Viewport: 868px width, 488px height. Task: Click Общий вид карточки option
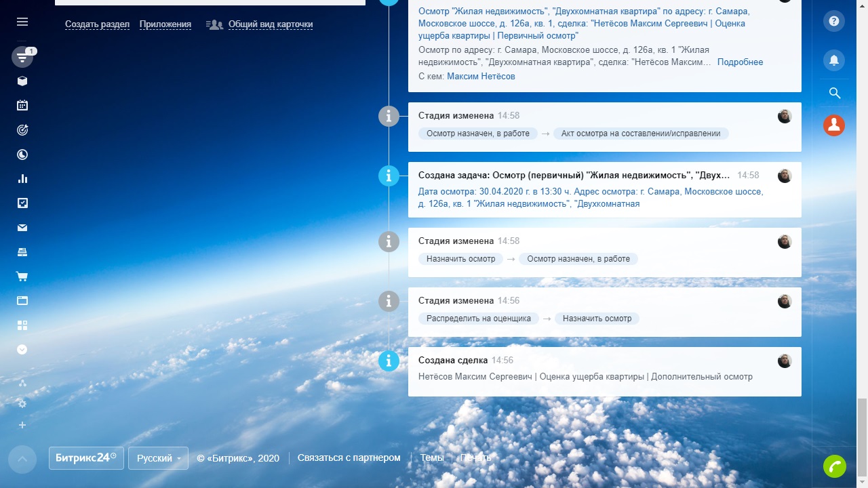[271, 24]
